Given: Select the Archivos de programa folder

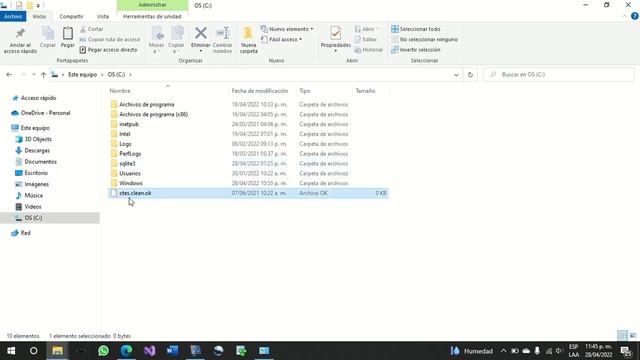Looking at the screenshot, I should pyautogui.click(x=147, y=104).
